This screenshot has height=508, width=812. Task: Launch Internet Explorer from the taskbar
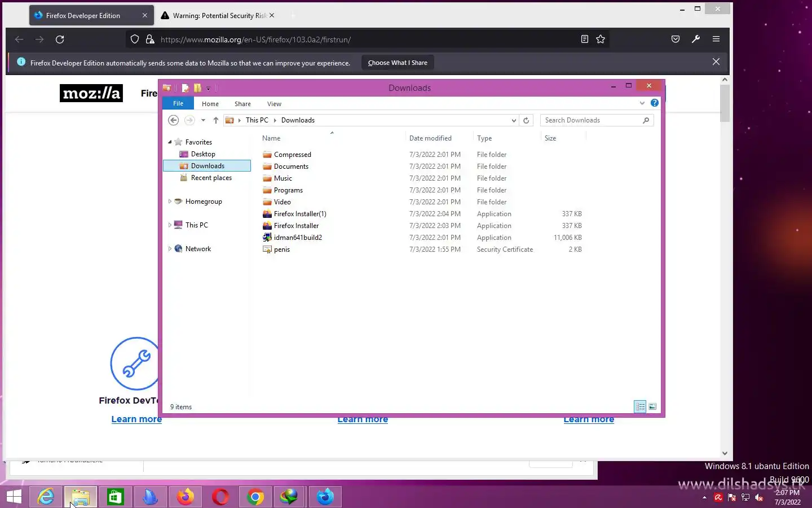click(46, 497)
